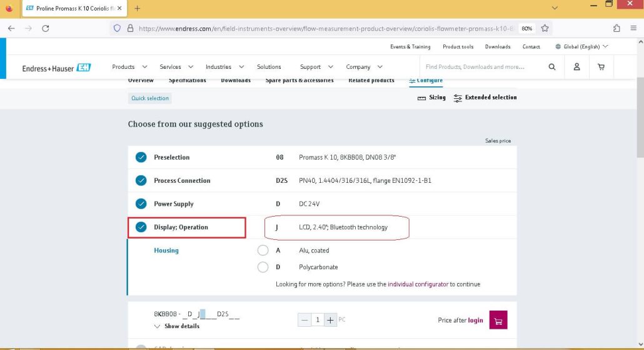Click the login link

tap(475, 320)
